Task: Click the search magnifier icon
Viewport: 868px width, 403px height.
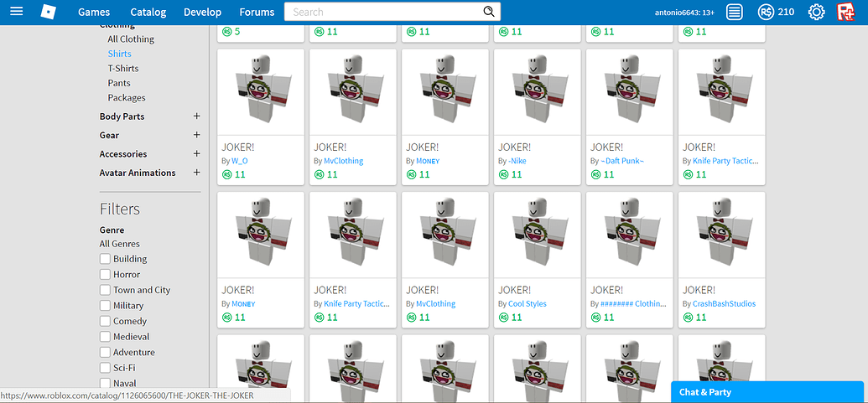Action: click(488, 12)
